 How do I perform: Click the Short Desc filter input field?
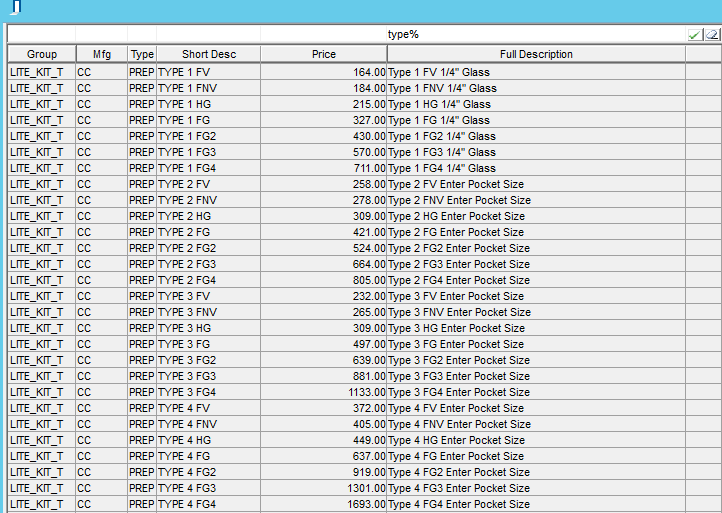tap(209, 35)
